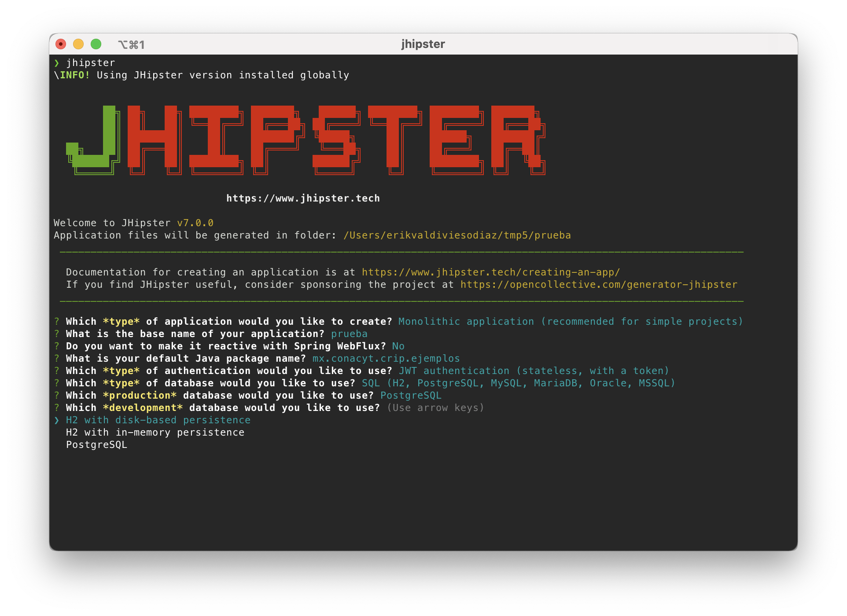Image resolution: width=847 pixels, height=616 pixels.
Task: Open the opencollective generator-jhipster link
Action: tap(599, 285)
